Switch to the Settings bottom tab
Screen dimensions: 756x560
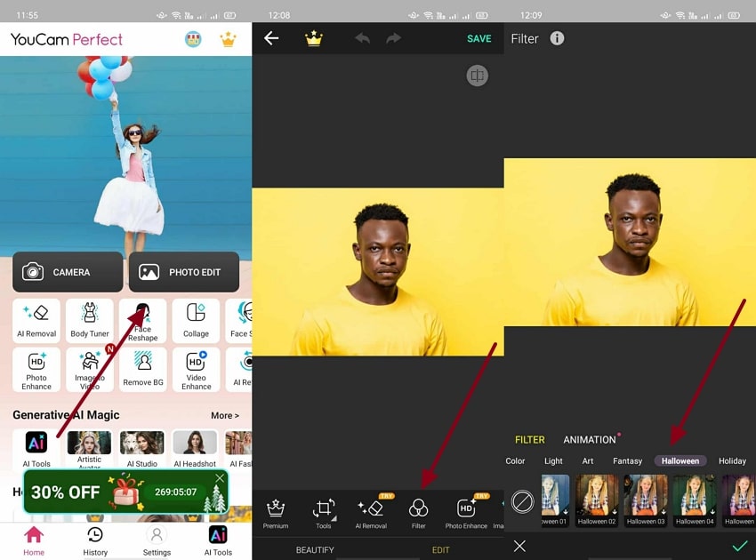(157, 541)
